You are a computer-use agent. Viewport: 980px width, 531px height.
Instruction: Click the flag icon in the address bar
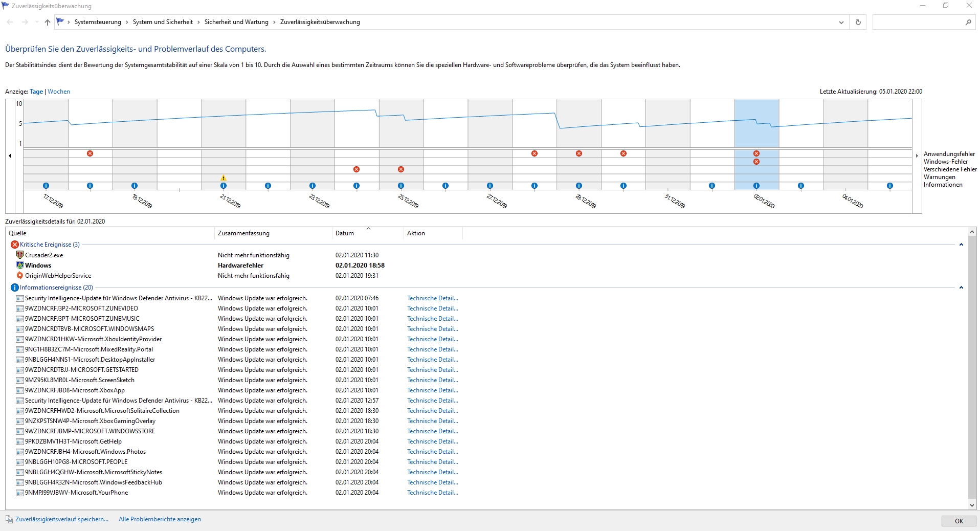60,21
